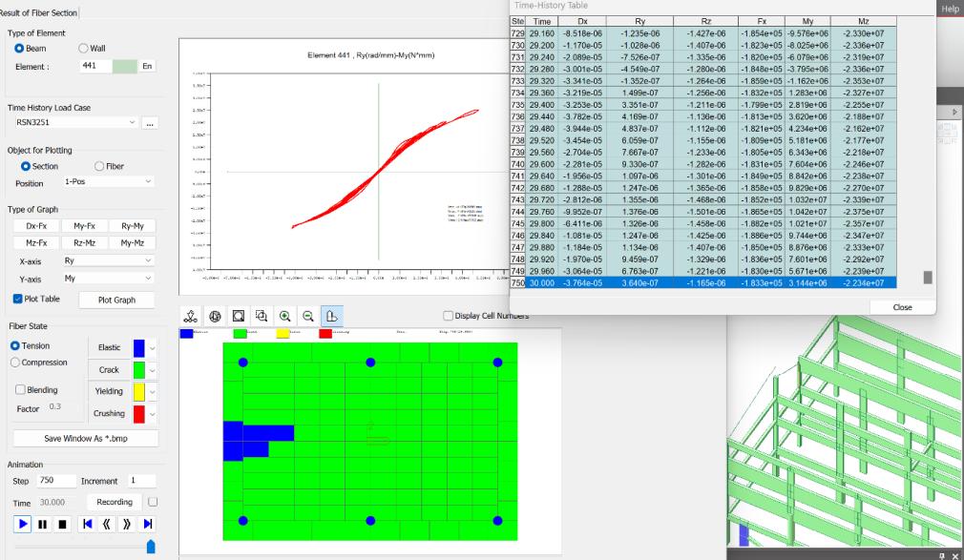This screenshot has width=964, height=560.
Task: Click the zoom window icon
Action: [261, 316]
